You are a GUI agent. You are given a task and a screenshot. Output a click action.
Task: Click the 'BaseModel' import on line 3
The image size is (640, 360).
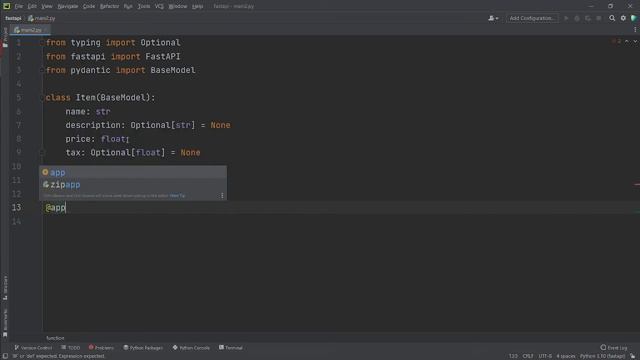(173, 70)
